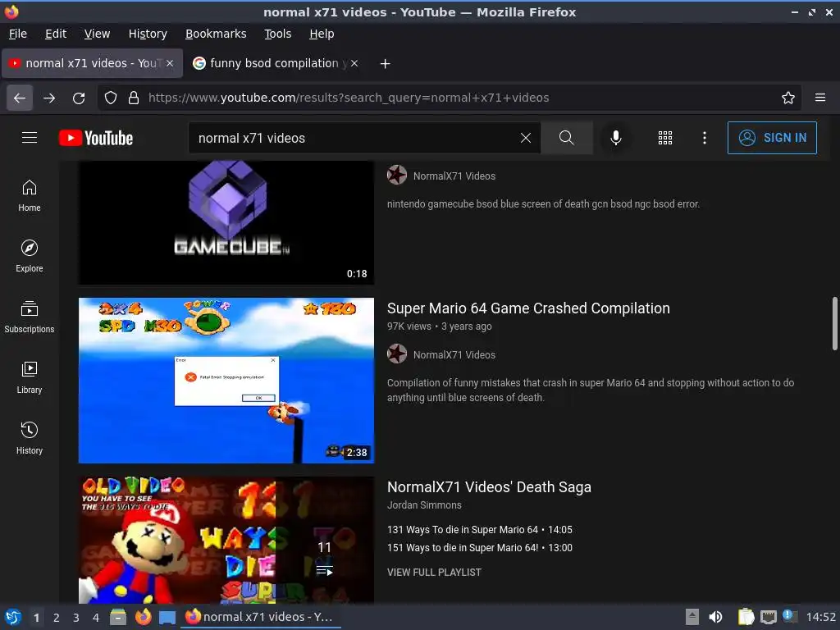Select the Firefox window taskbar entry

click(x=261, y=617)
